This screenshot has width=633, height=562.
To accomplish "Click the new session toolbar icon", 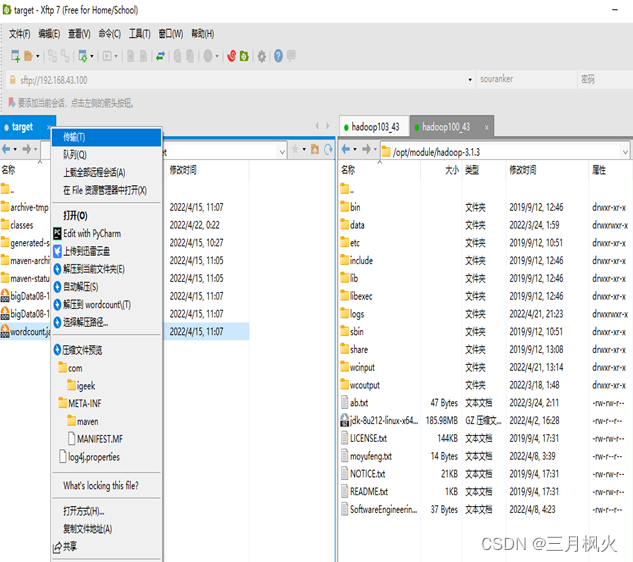I will click(x=15, y=56).
